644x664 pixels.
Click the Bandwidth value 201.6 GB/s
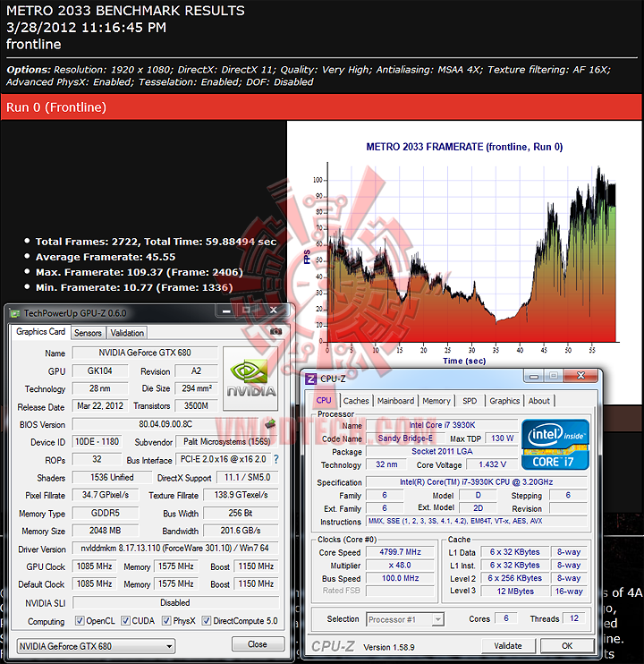point(241,530)
